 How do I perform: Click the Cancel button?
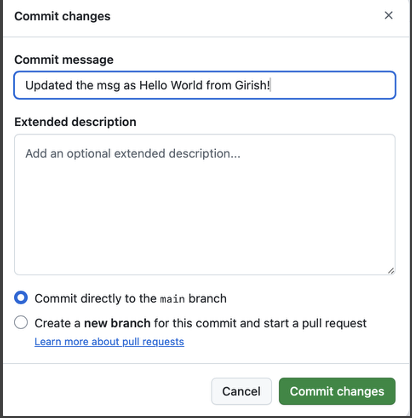click(241, 391)
